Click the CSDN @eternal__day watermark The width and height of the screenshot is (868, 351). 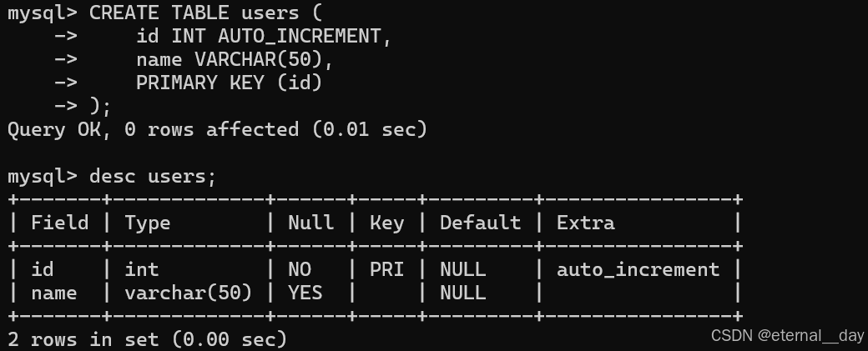pyautogui.click(x=787, y=335)
